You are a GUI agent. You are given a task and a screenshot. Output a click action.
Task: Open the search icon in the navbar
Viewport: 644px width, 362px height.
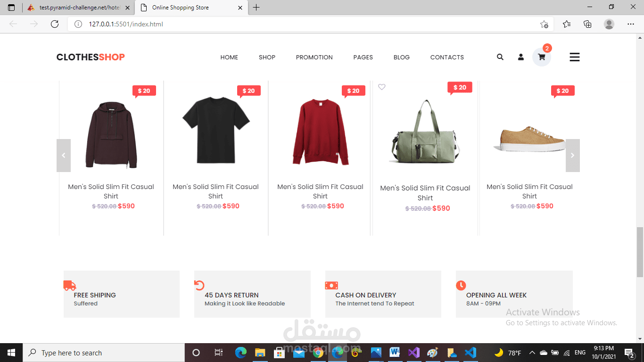[500, 57]
